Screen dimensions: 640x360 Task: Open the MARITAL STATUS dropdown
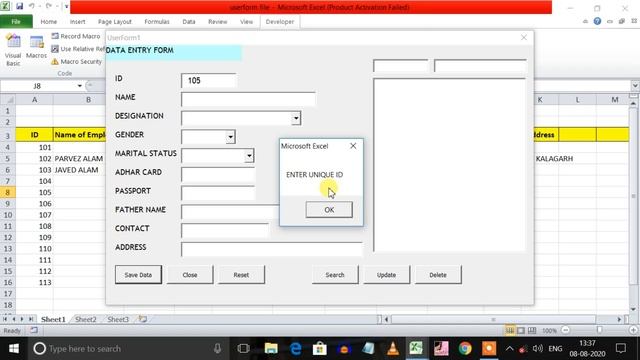249,156
